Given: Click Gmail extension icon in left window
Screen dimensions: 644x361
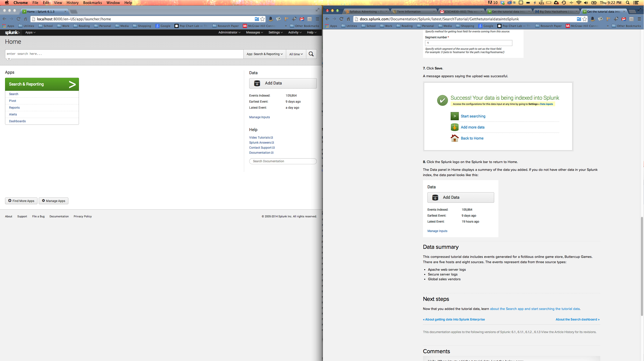Looking at the screenshot, I should [302, 19].
